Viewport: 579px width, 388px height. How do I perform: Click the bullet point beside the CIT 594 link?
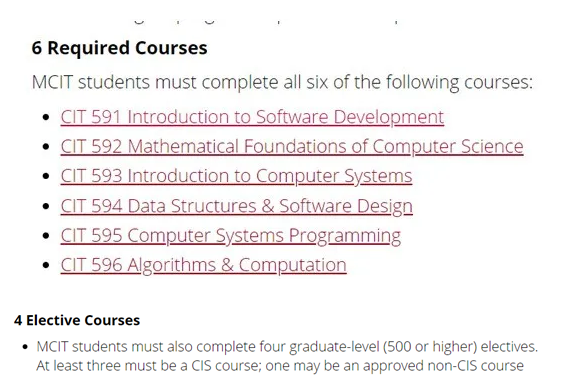click(46, 206)
